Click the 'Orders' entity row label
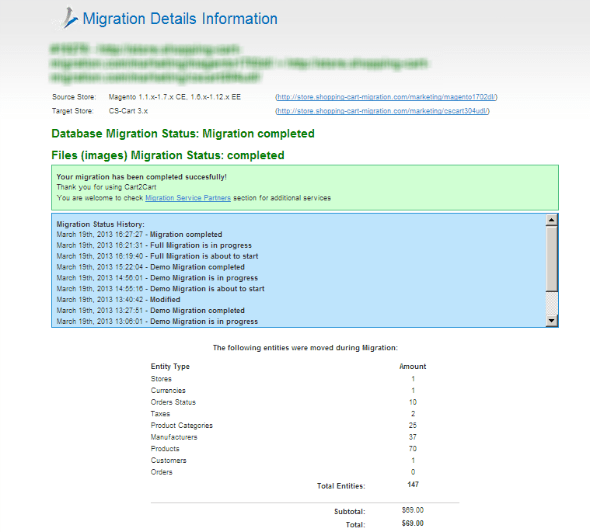 [161, 472]
